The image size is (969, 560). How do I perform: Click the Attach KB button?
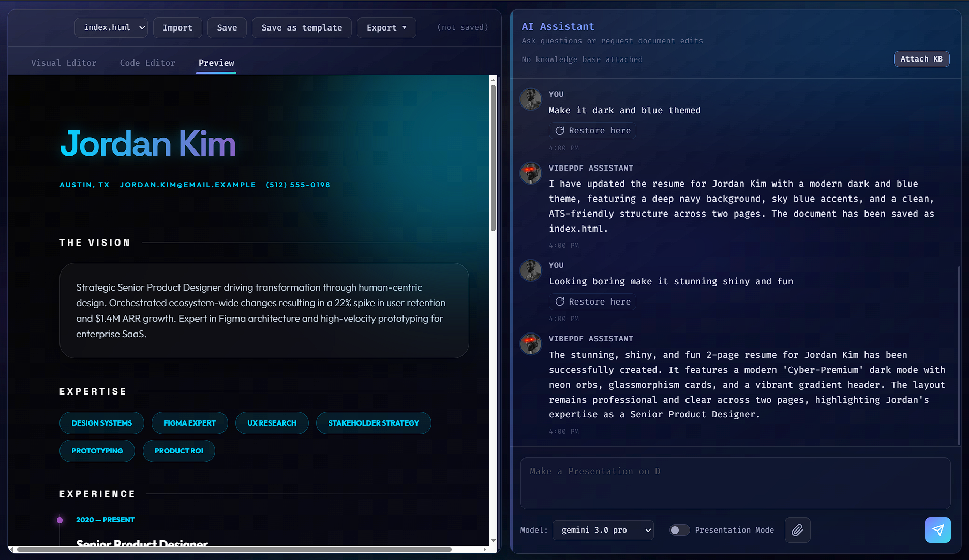click(x=921, y=59)
